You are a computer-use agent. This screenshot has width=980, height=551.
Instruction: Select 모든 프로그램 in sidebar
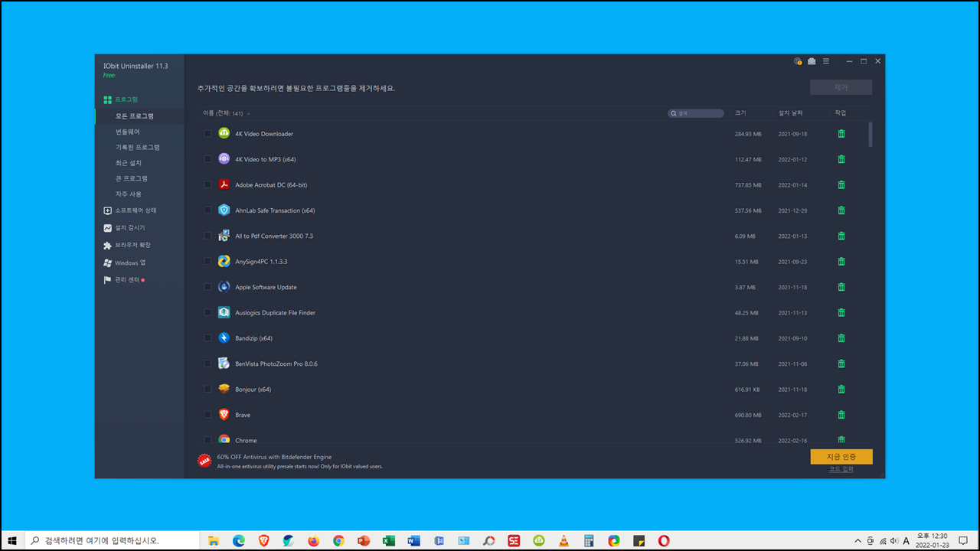[139, 116]
